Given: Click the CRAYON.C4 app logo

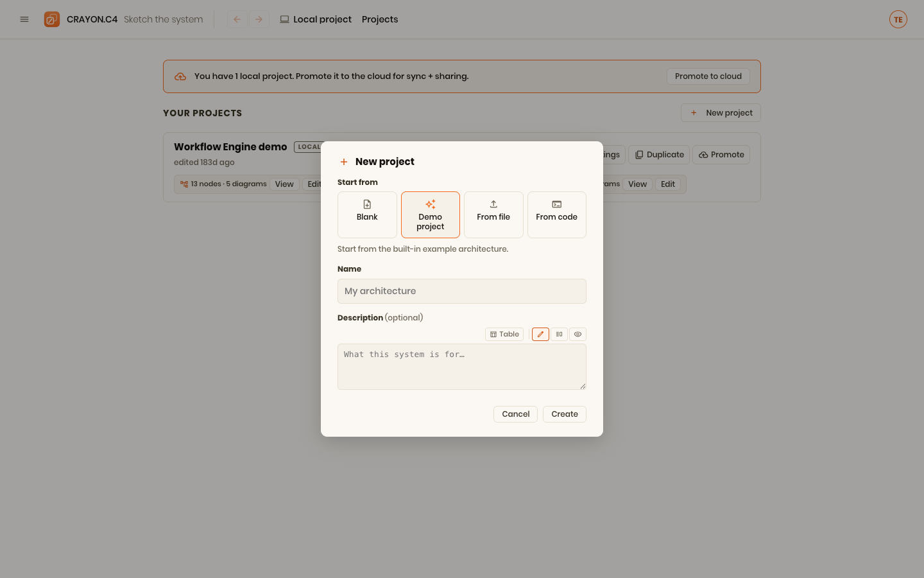Looking at the screenshot, I should coord(52,19).
